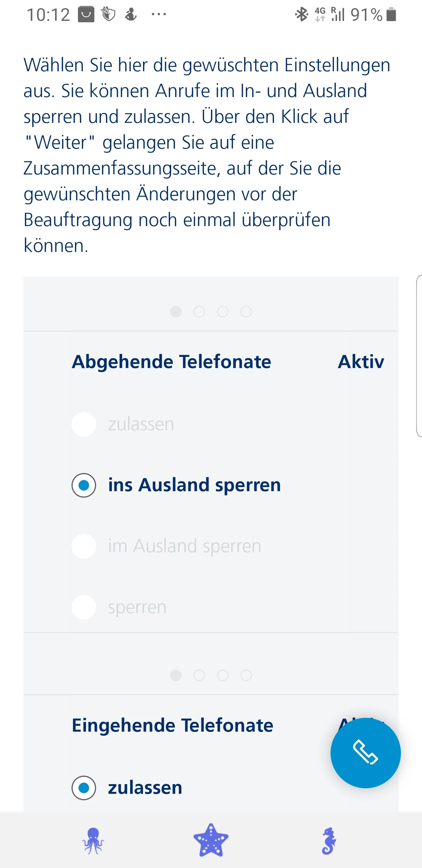Open the seahorse icon in bottom bar

pos(329,841)
